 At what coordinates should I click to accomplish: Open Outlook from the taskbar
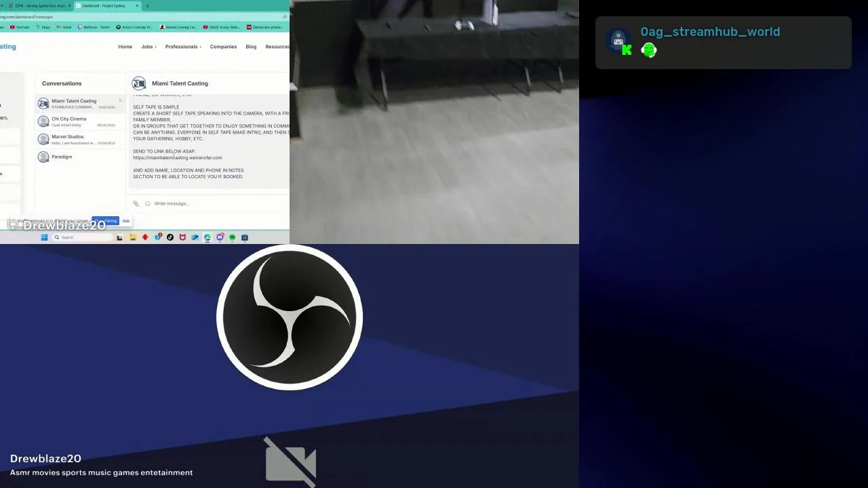tap(195, 237)
